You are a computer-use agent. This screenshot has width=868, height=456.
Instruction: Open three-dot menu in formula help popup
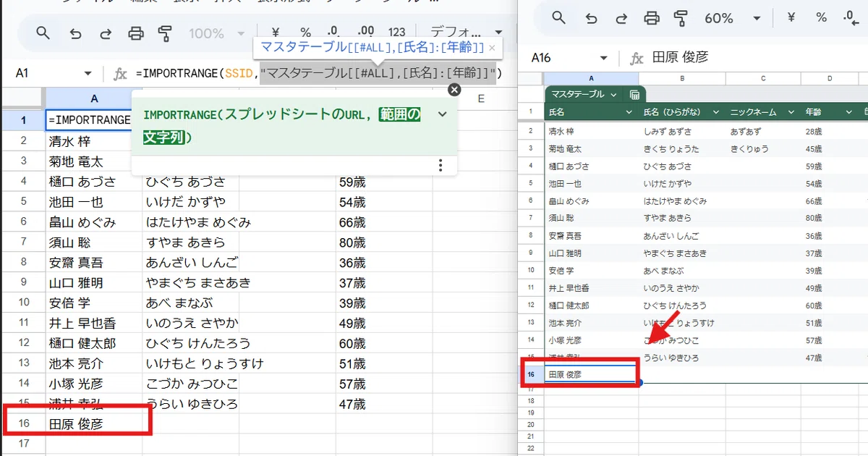tap(441, 166)
